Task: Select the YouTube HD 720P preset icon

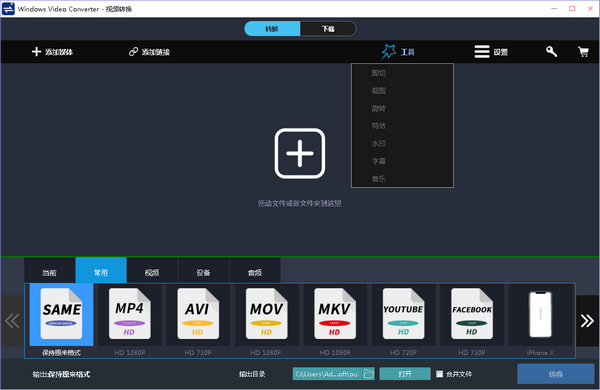Action: pos(403,314)
